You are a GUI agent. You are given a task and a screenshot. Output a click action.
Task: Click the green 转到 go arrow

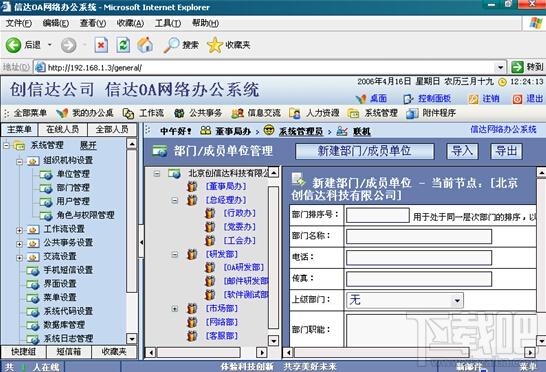517,67
